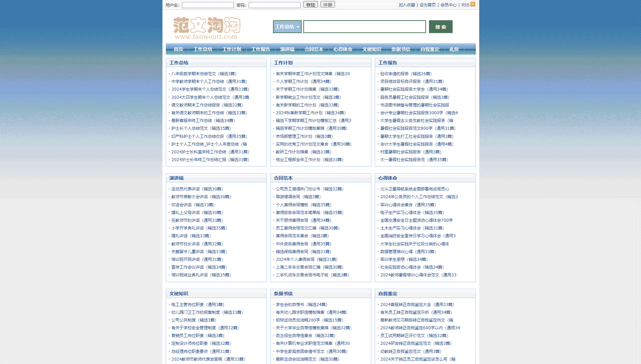Image resolution: width=641 pixels, height=364 pixels.
Task: Open 2024秋季新学期工作计划 article
Action: (x=311, y=113)
